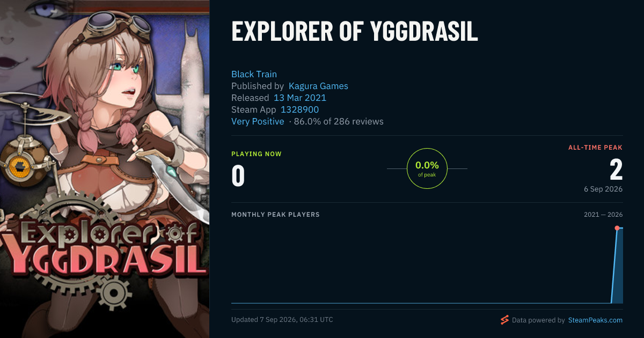Click the playing now count 0

[238, 177]
